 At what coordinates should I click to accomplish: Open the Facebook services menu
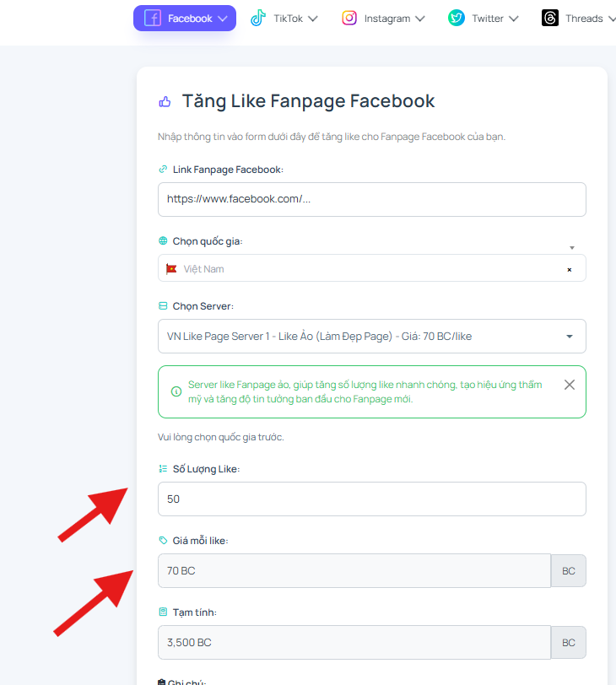184,19
